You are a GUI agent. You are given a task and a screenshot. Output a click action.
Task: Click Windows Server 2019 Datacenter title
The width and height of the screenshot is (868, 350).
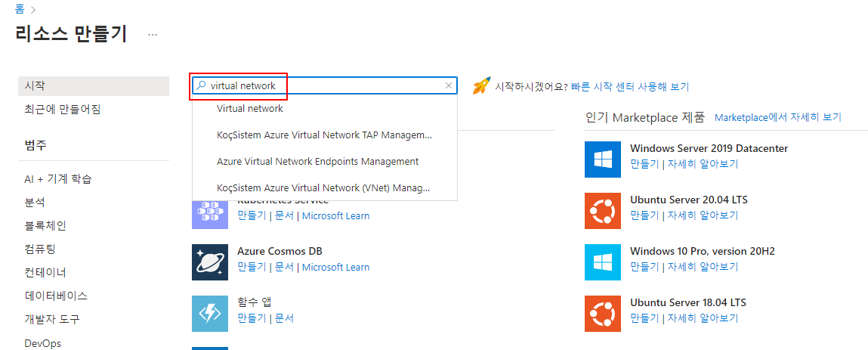709,148
